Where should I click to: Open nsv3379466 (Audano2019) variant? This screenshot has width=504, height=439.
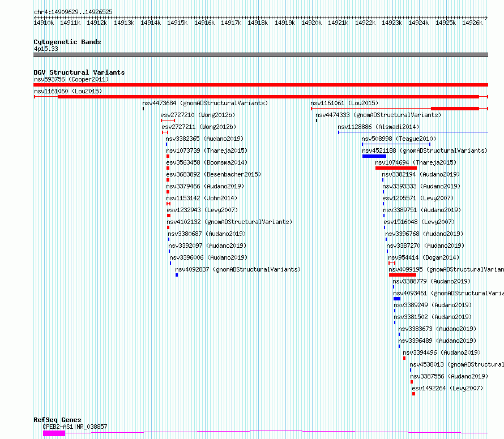pyautogui.click(x=205, y=186)
